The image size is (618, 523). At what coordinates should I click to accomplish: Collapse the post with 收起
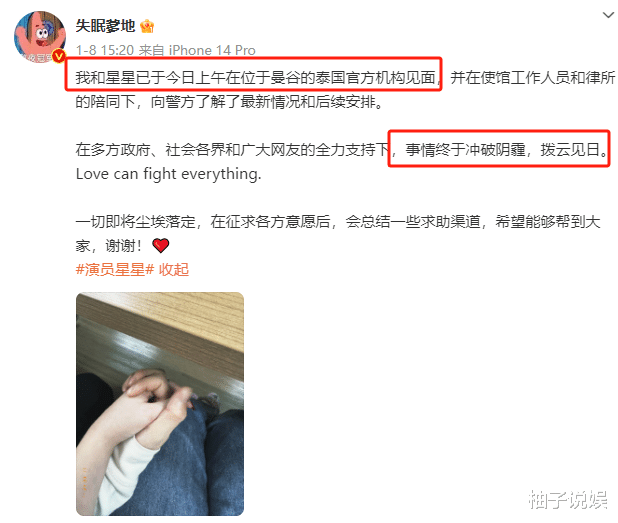pos(174,270)
